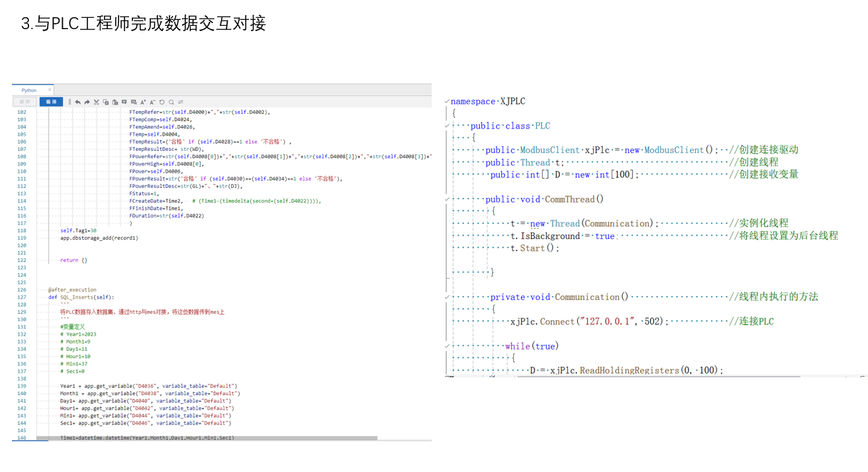Increase font size with A+ icon

(143, 102)
